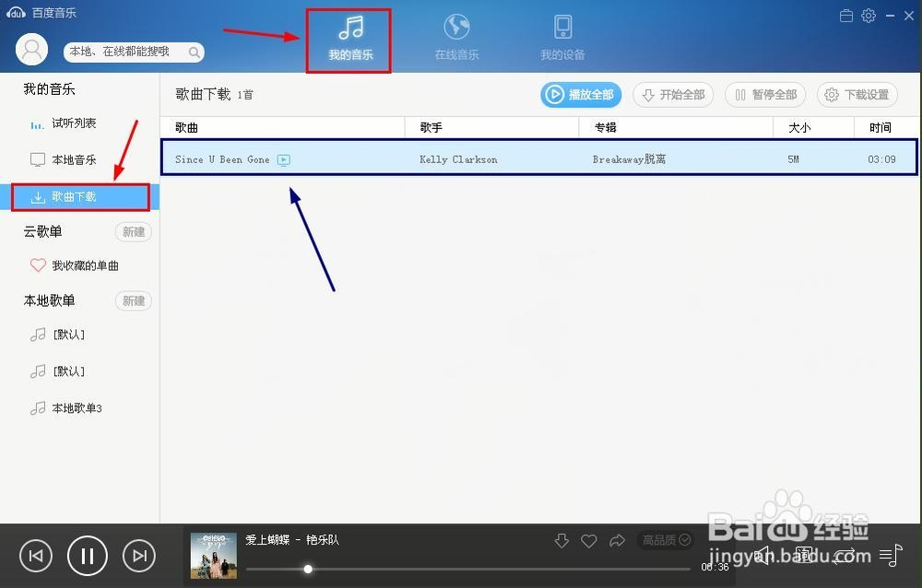922x588 pixels.
Task: Expand the 本地歌单 section
Action: click(48, 300)
